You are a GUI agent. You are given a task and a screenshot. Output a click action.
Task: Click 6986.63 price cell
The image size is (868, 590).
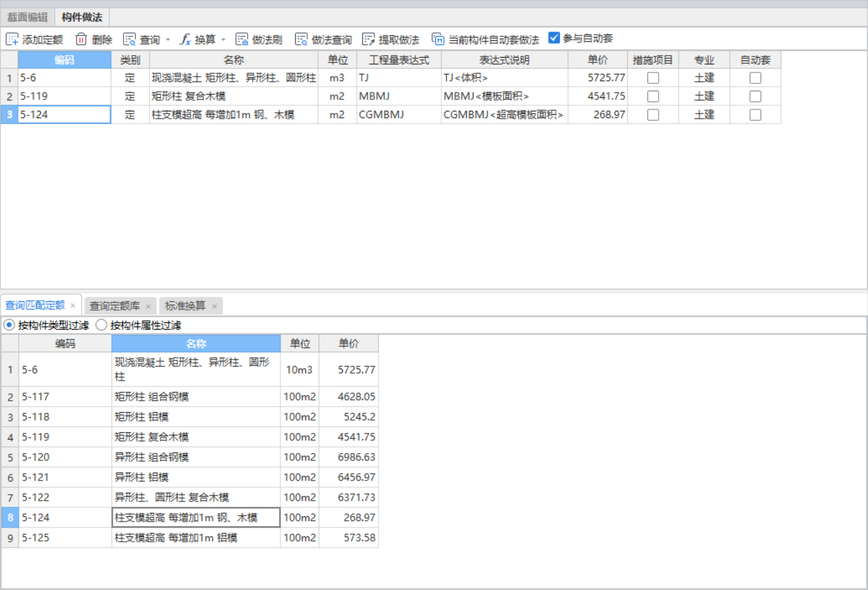[x=349, y=457]
